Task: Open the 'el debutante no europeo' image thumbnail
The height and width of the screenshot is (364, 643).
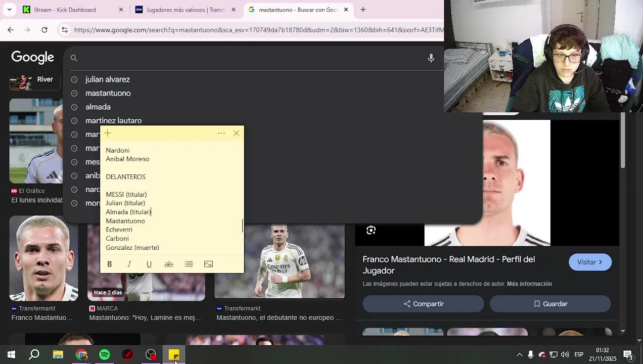Action: 280,261
